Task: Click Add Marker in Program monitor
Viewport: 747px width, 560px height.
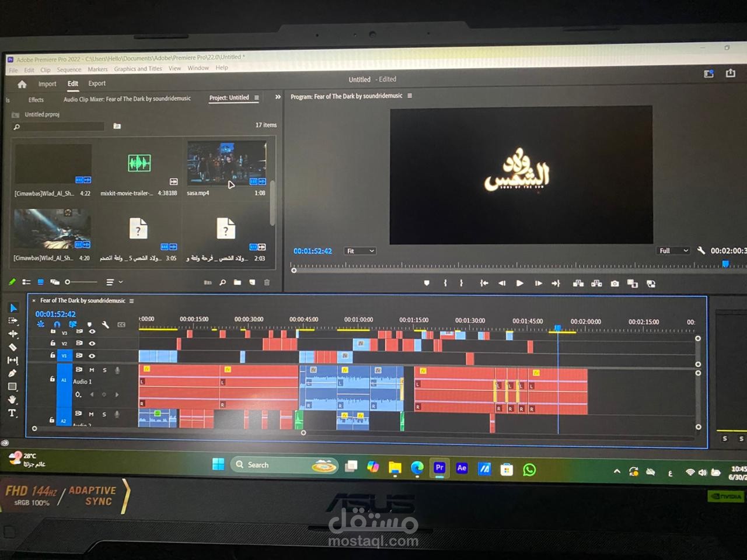Action: pyautogui.click(x=427, y=283)
